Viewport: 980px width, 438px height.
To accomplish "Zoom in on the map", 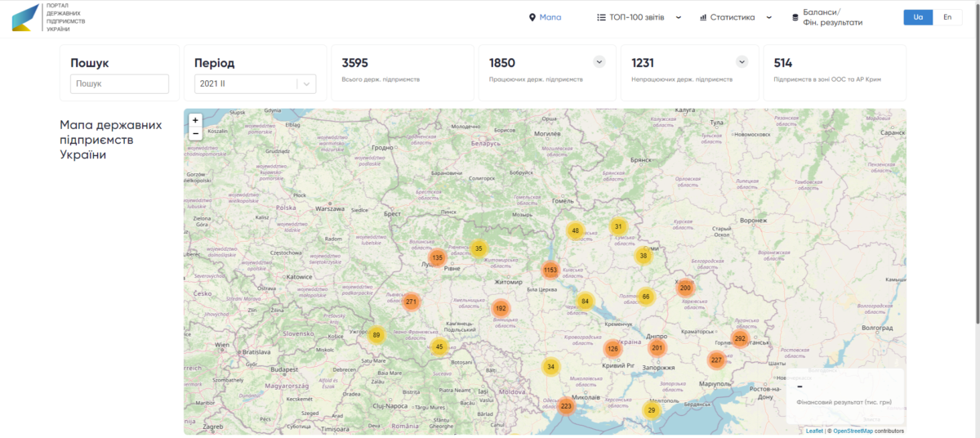I will click(x=195, y=120).
